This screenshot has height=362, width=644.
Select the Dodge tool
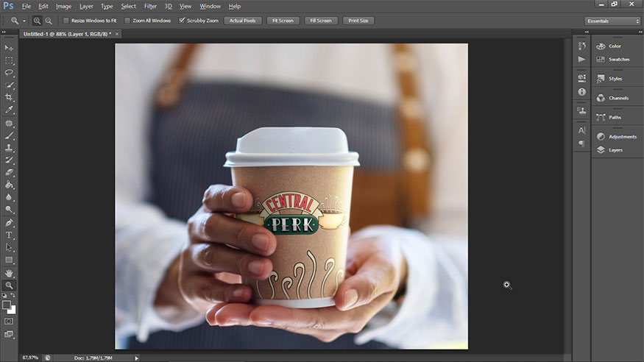(x=9, y=209)
